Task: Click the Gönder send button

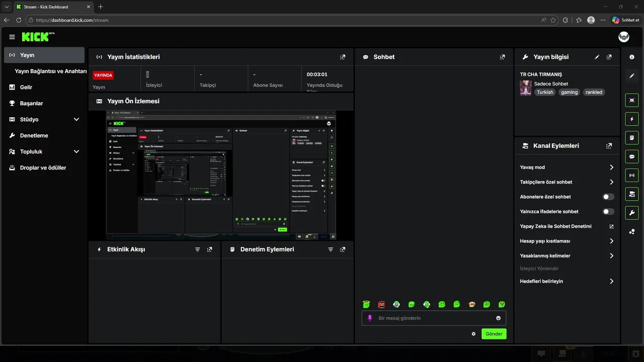Action: point(494,334)
